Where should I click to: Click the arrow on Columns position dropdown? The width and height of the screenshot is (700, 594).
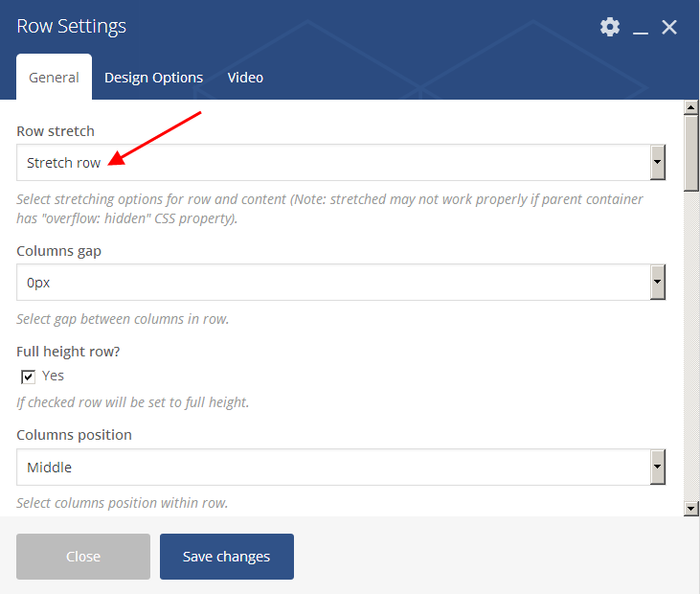pyautogui.click(x=657, y=468)
